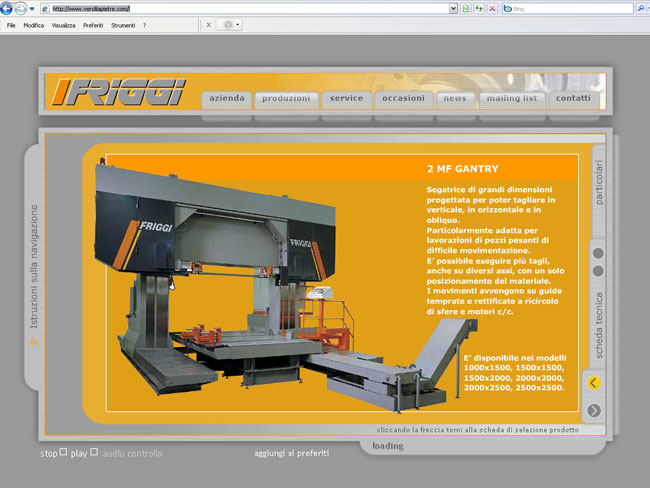Open the particolari side tab
The image size is (650, 488).
coord(599,182)
